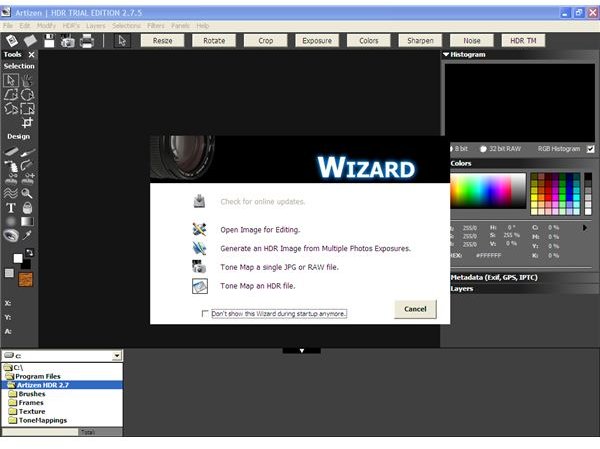This screenshot has width=600, height=449.
Task: Click Generate an HDR Image from Multiple Photos
Action: pyautogui.click(x=315, y=248)
